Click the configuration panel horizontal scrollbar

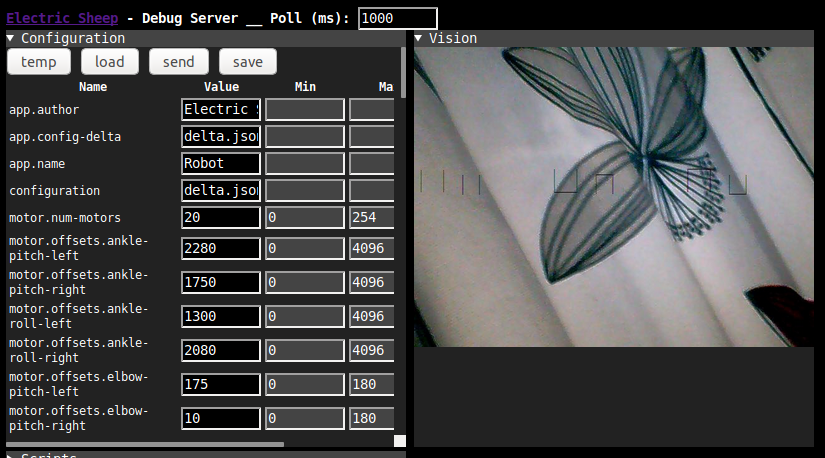(x=145, y=444)
